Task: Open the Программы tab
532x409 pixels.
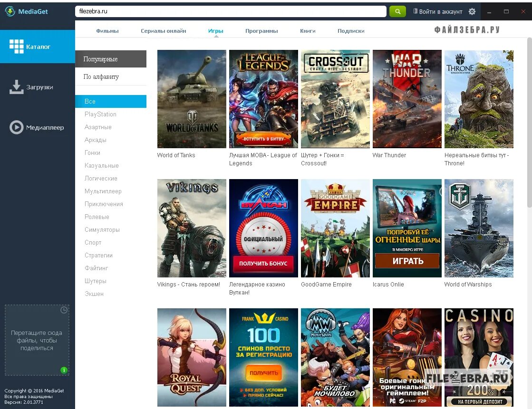Action: [261, 31]
